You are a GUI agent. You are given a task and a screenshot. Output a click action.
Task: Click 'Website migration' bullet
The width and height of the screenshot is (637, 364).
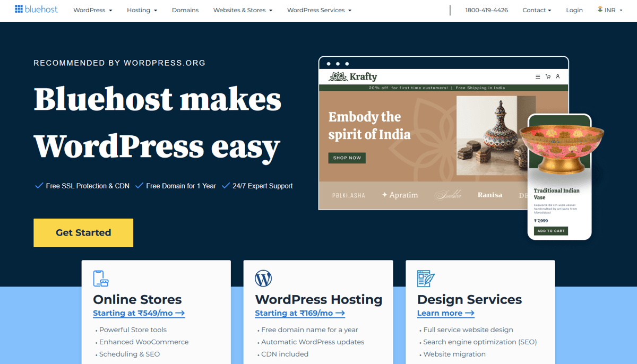pyautogui.click(x=454, y=354)
